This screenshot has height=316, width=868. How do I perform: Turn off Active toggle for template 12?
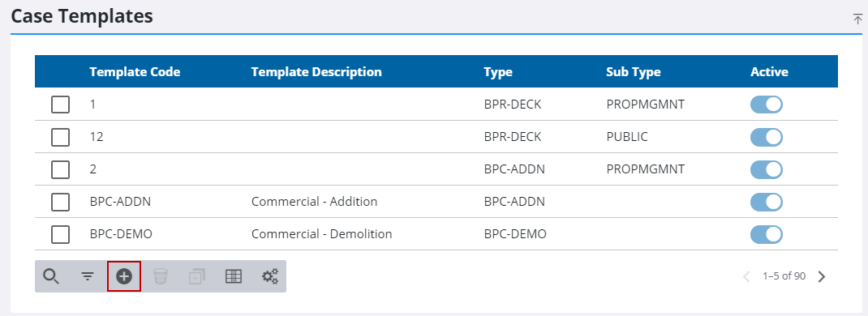point(766,136)
